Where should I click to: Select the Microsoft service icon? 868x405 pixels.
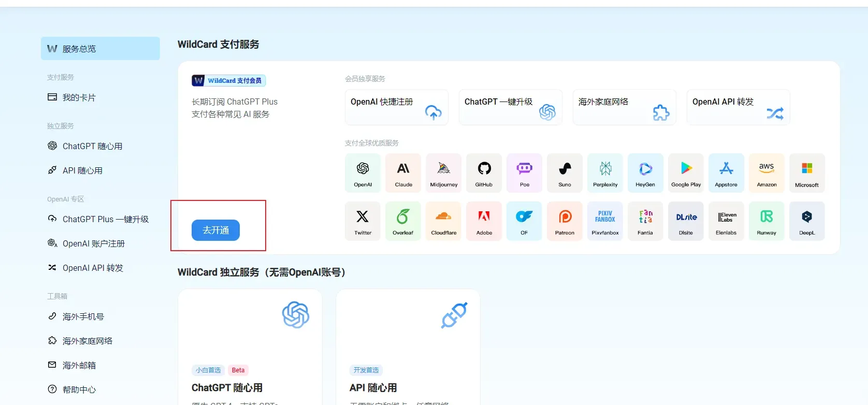pos(807,173)
